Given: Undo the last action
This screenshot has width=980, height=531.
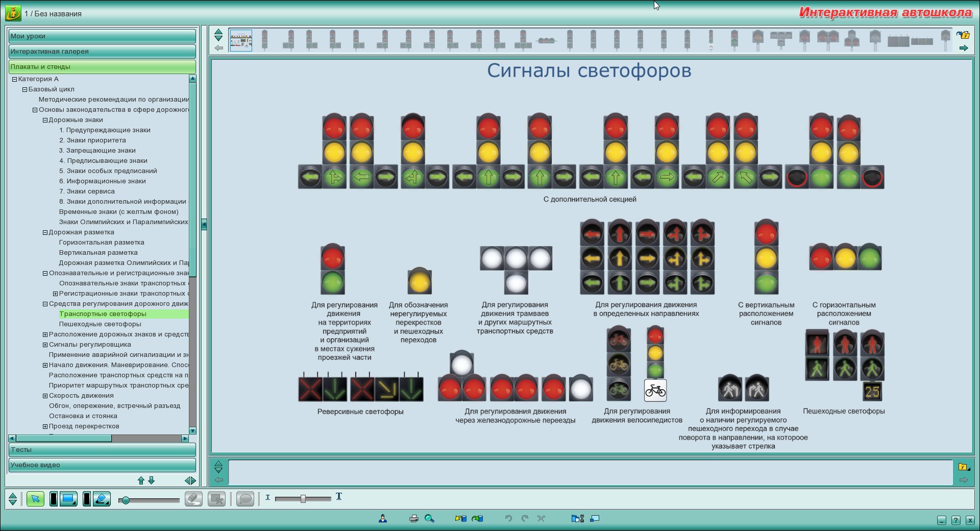Looking at the screenshot, I should pyautogui.click(x=508, y=519).
